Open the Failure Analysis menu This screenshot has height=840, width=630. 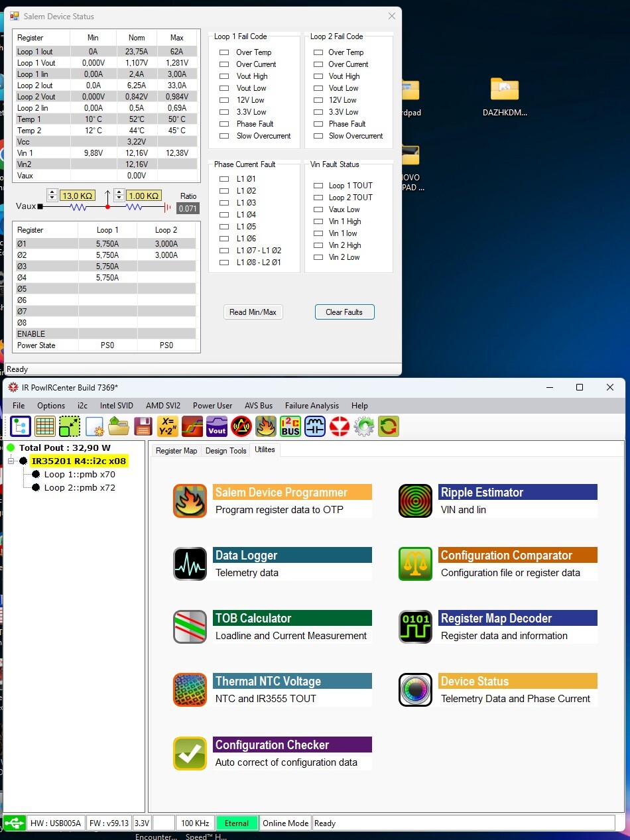point(312,406)
